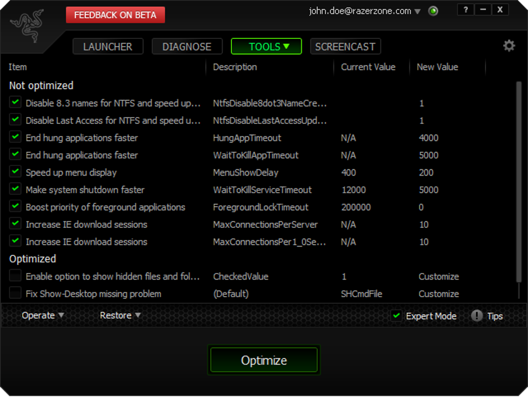Click the NtfsDisable8dot3NameCre... description
The image size is (528, 420).
(x=270, y=103)
